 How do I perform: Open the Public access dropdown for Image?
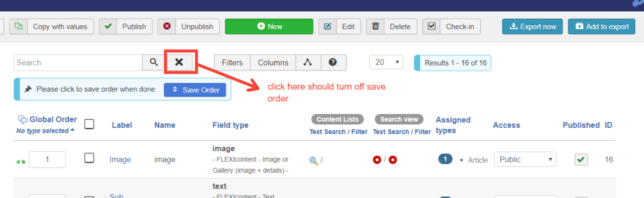click(x=525, y=159)
